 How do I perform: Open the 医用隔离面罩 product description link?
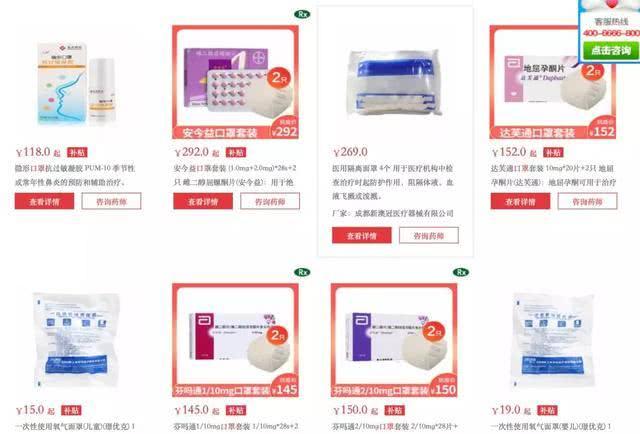click(393, 182)
